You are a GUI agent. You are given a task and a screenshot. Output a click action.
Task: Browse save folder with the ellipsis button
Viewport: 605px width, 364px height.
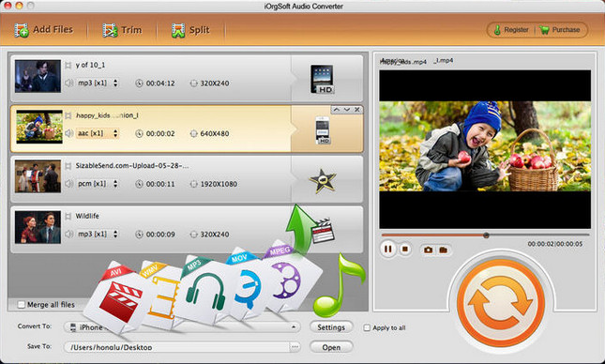click(x=295, y=347)
